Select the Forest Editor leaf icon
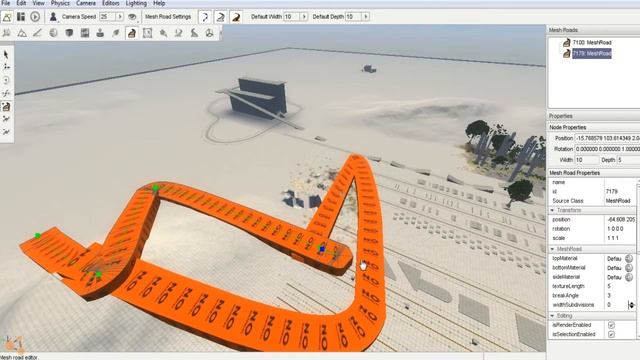 click(x=116, y=33)
